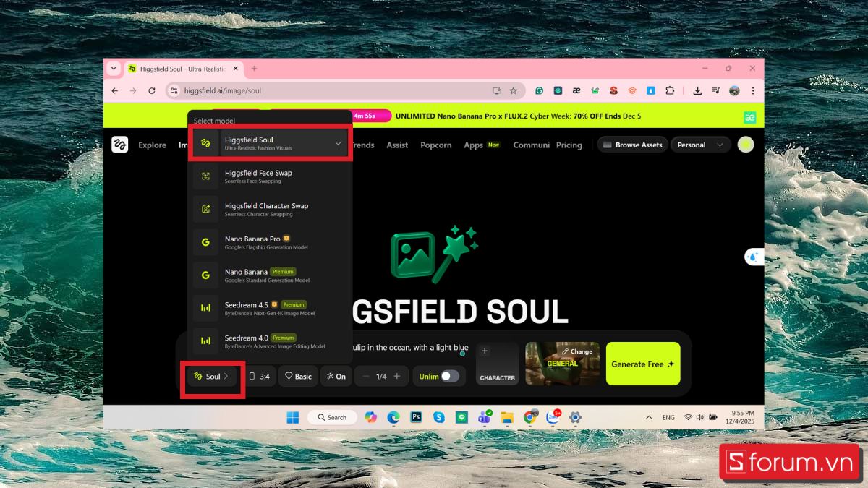Select the GENERAL style thumbnail
The image size is (868, 488).
tap(562, 364)
